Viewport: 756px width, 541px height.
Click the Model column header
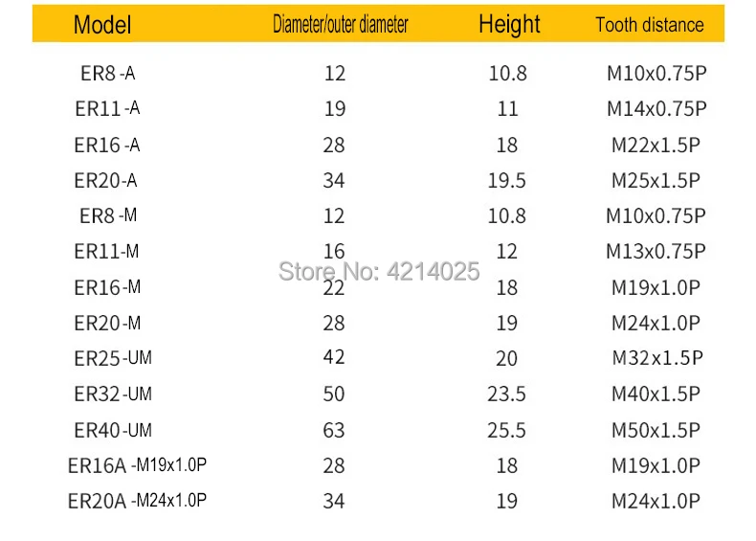(x=102, y=25)
